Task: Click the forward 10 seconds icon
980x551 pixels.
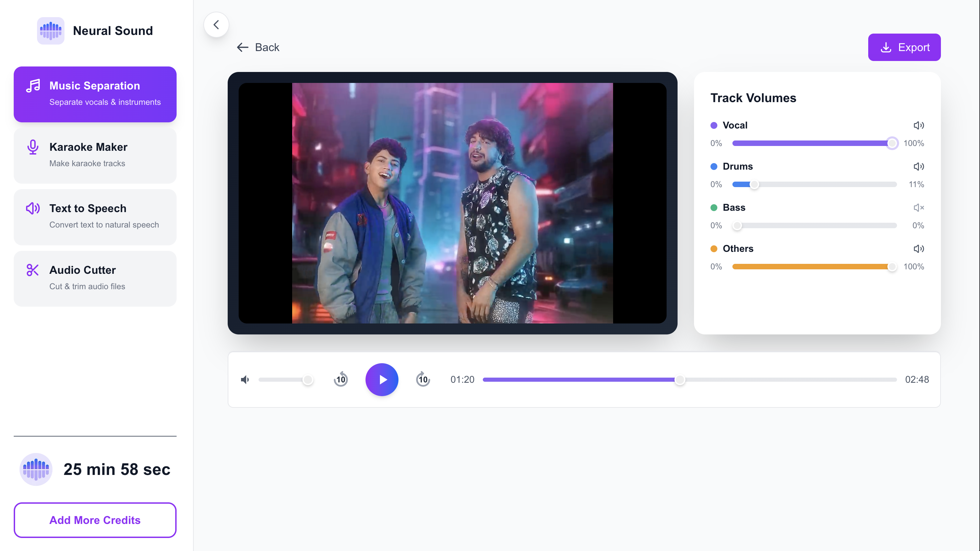Action: click(423, 379)
